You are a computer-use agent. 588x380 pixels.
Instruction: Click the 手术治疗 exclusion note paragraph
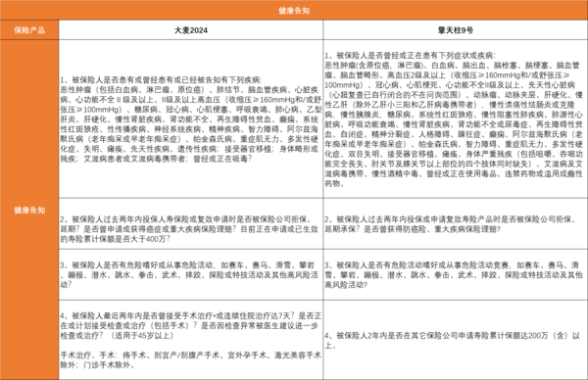[x=191, y=359]
